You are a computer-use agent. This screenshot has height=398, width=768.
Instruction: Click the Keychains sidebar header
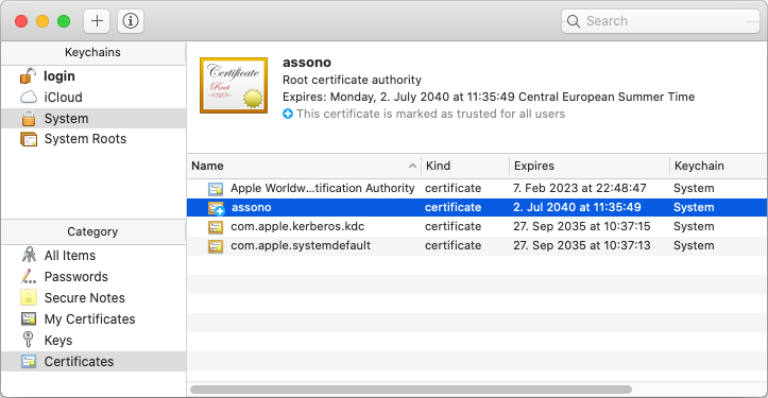tap(93, 52)
